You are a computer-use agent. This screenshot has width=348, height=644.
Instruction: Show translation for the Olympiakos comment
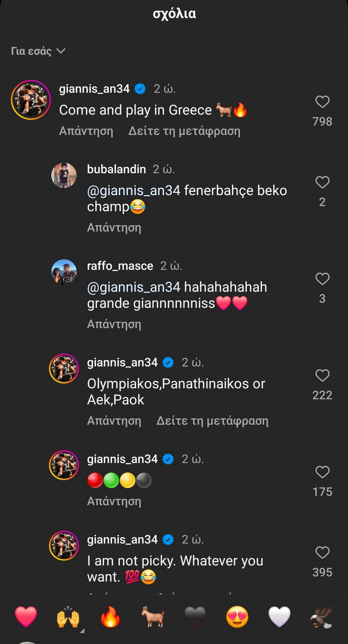click(212, 421)
